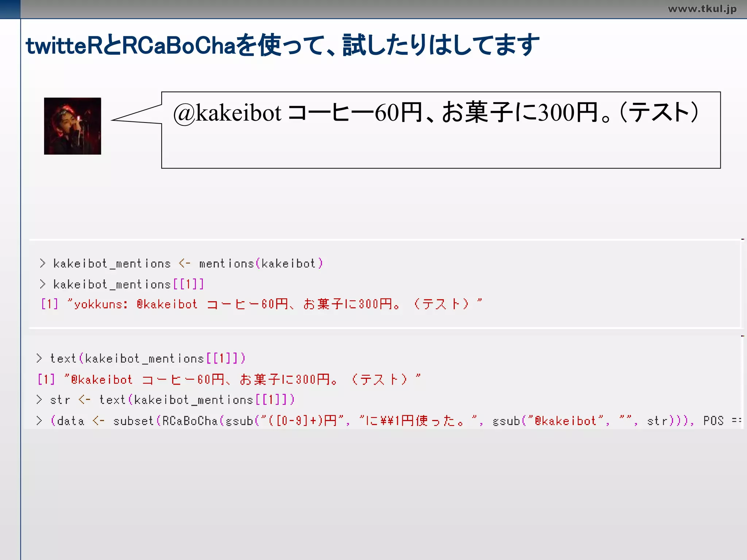Click the mentions(kakeibot) function call

pyautogui.click(x=261, y=264)
